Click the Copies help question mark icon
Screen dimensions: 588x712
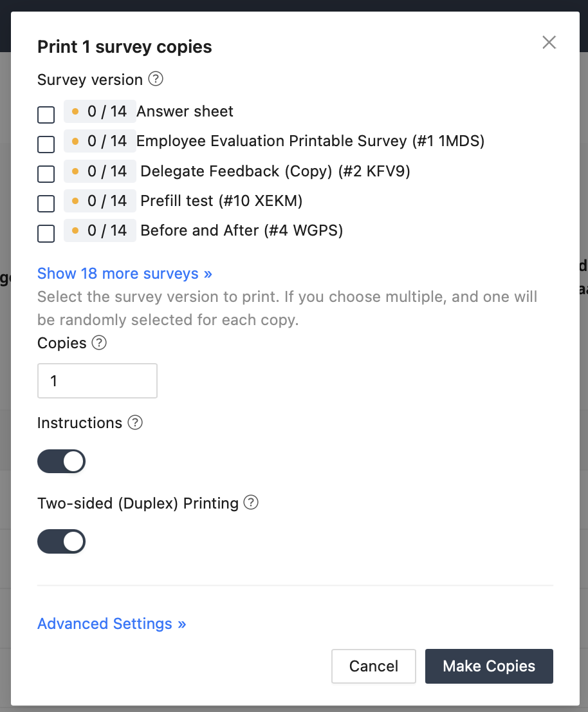99,342
